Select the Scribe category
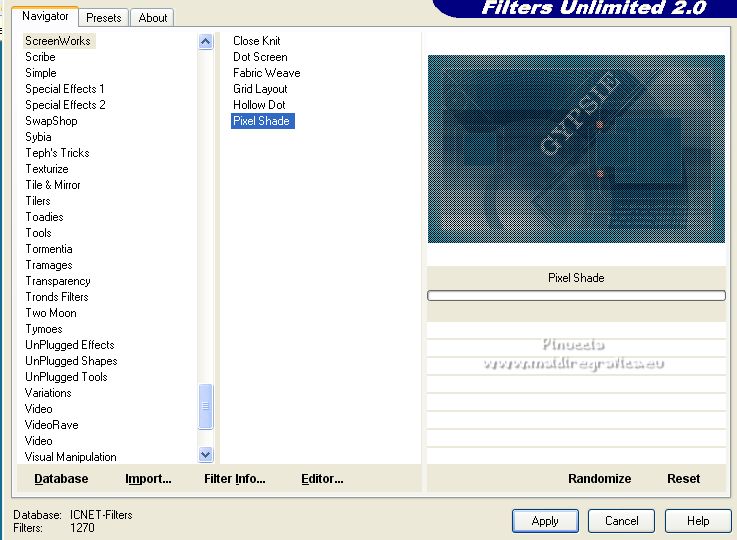Screen dimensions: 737x540 point(40,57)
